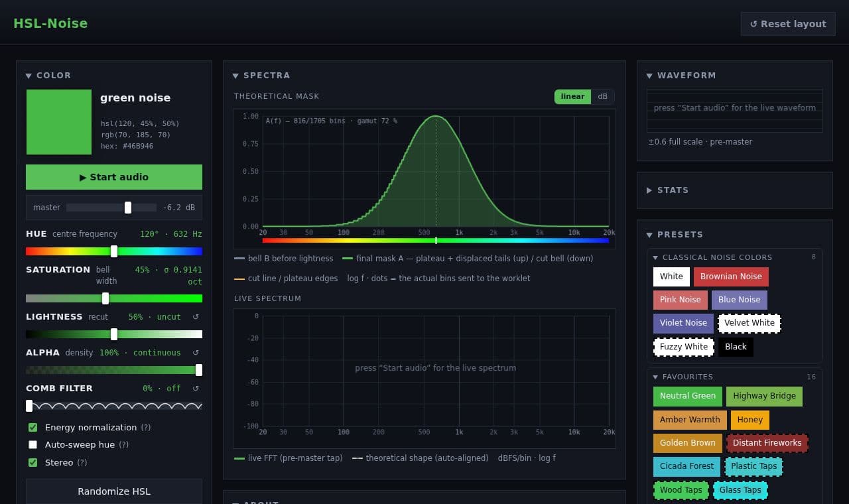
Task: Choose the Amber Warmth favourite
Action: pyautogui.click(x=690, y=420)
